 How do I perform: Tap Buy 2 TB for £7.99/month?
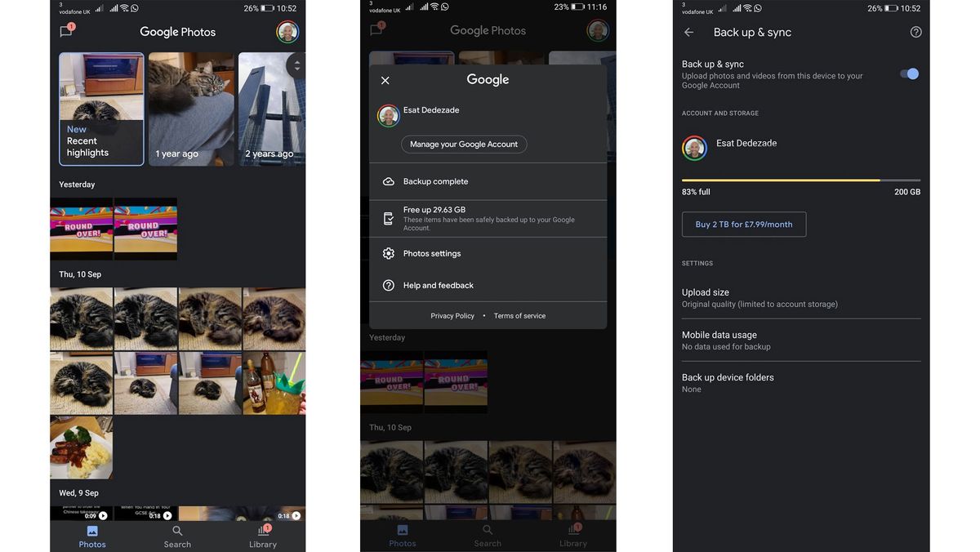(x=743, y=224)
